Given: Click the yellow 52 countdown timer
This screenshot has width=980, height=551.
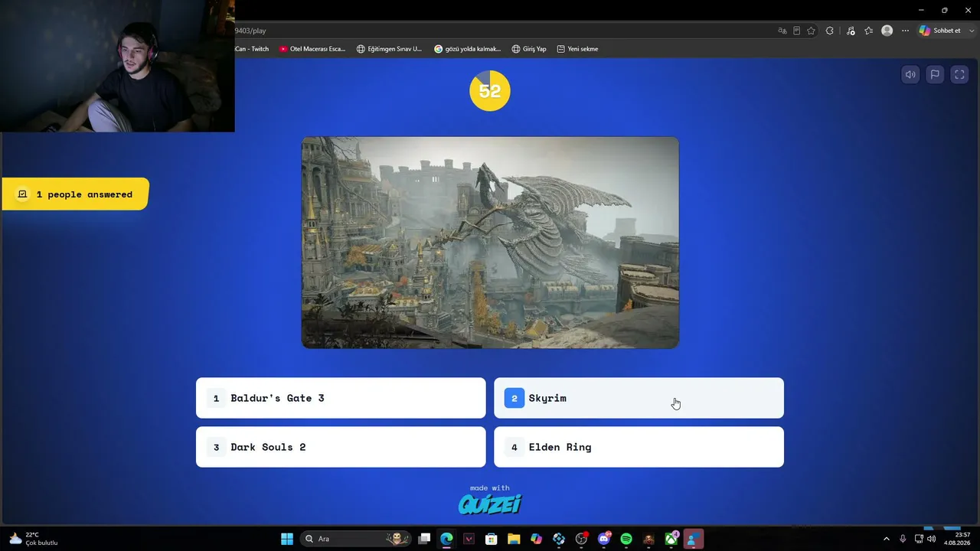Looking at the screenshot, I should (x=490, y=91).
